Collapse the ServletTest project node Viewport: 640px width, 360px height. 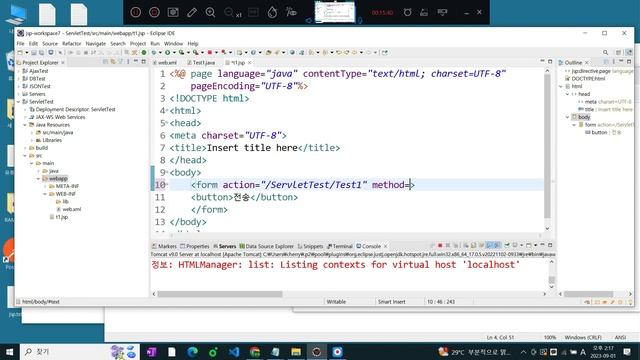coord(19,102)
